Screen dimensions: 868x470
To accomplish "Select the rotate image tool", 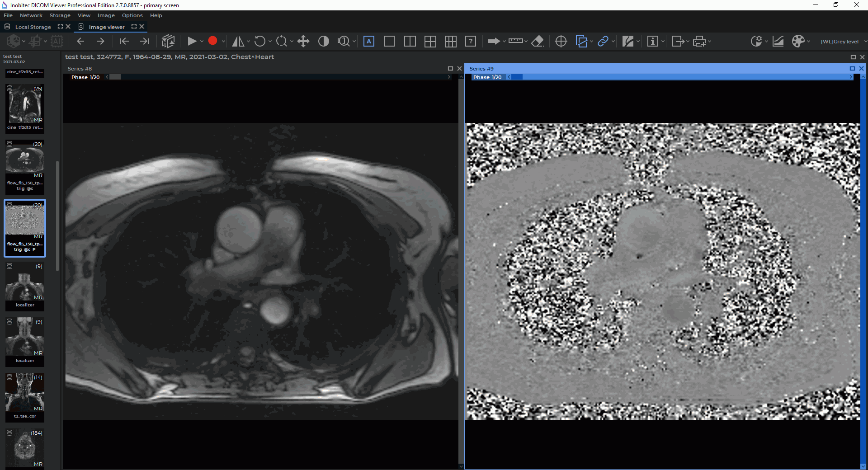I will click(259, 41).
